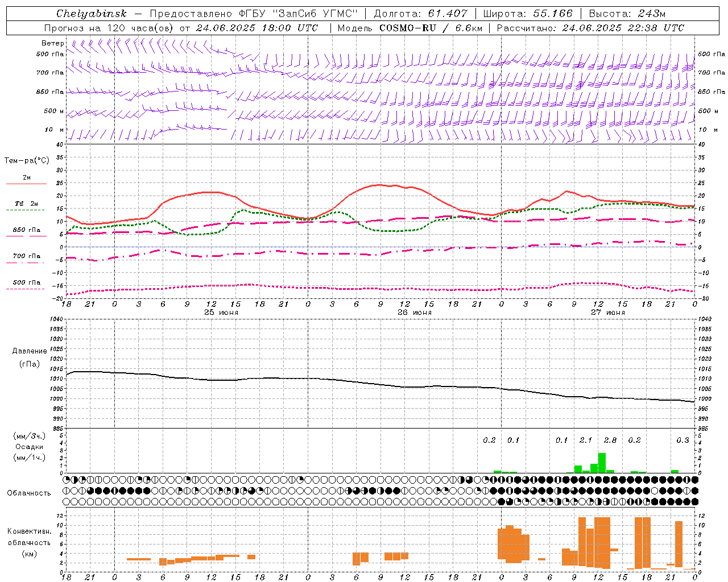Click the 'Высота: 243м' elevation label
Viewport: 728px width, 582px height.
coord(627,14)
